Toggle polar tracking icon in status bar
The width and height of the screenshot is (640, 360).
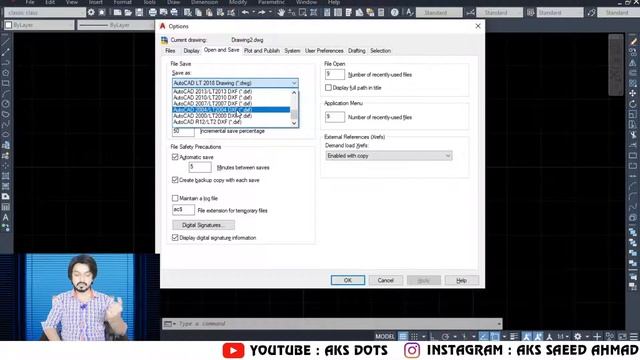pyautogui.click(x=445, y=336)
